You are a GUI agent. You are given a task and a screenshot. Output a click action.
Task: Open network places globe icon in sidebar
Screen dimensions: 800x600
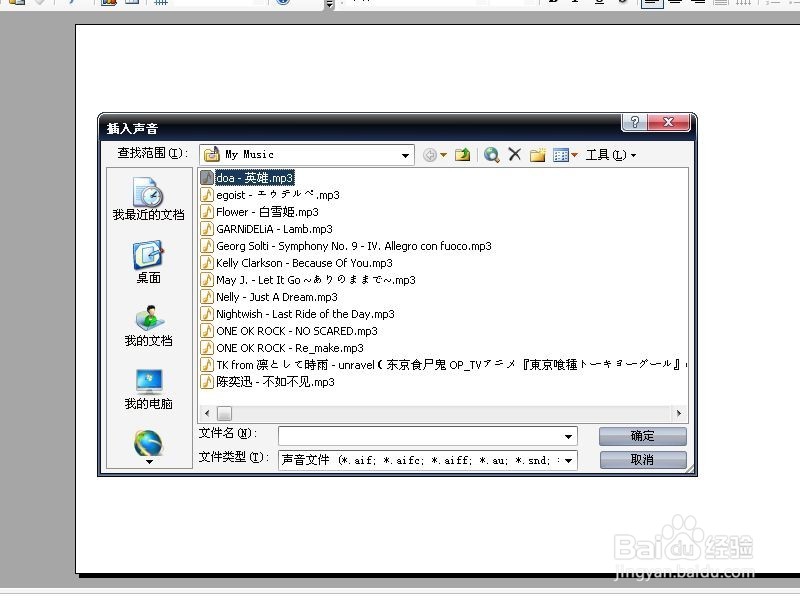pos(148,442)
